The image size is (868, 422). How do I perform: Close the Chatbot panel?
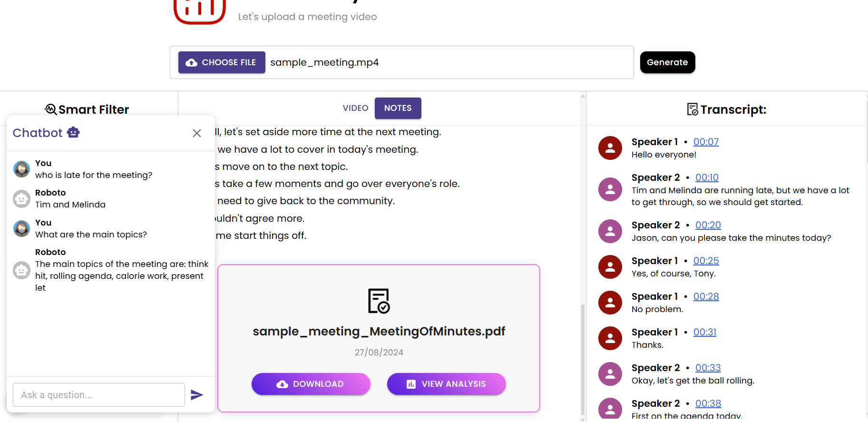coord(197,133)
